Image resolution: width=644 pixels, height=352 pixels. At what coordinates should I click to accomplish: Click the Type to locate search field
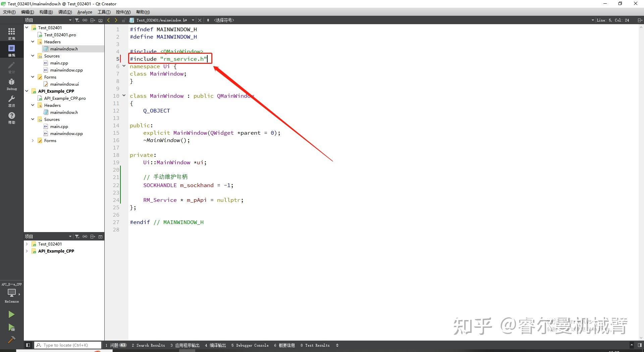pyautogui.click(x=68, y=345)
